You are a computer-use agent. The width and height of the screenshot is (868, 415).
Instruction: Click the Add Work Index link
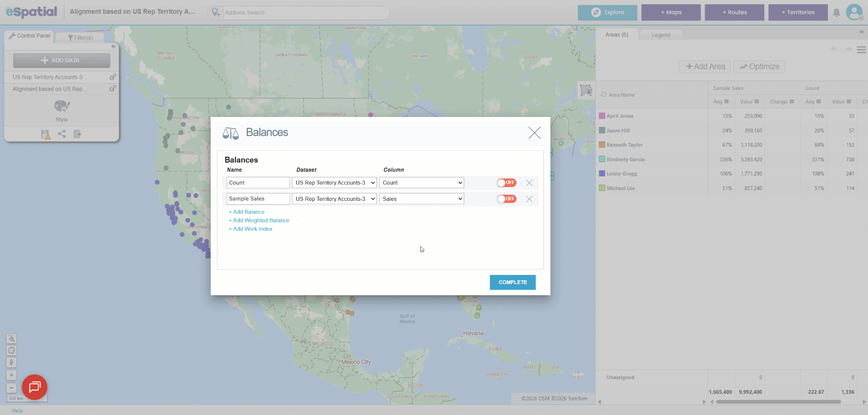tap(250, 229)
